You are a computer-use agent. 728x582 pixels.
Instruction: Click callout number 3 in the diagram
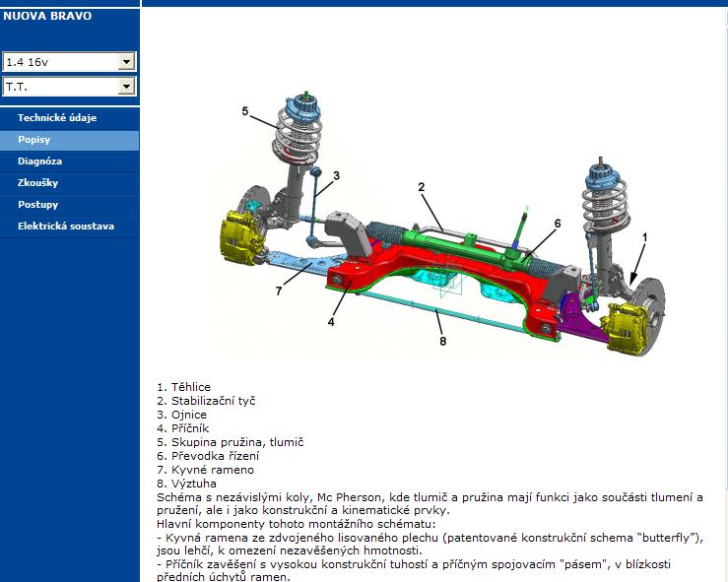(336, 176)
